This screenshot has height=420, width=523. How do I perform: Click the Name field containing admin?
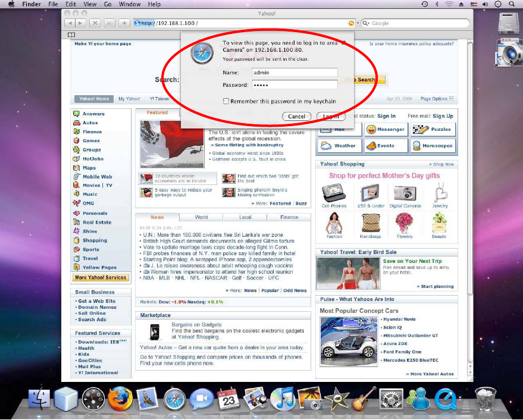pos(295,73)
